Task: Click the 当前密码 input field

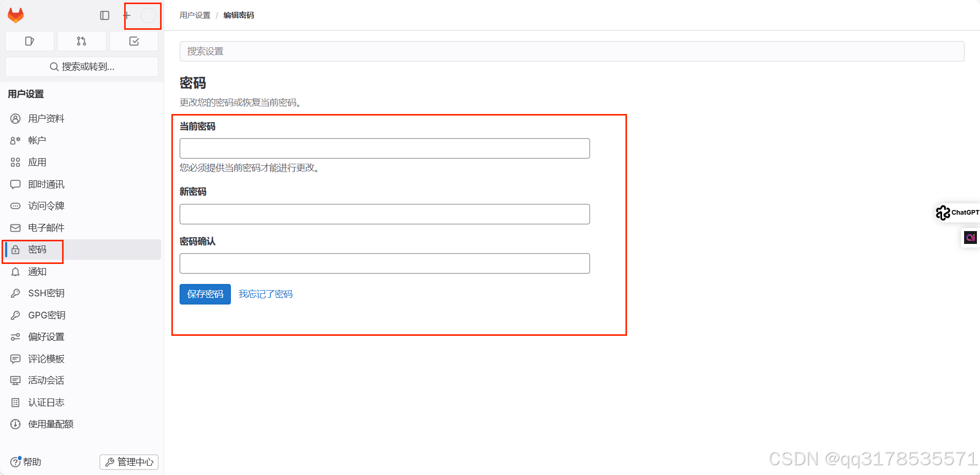Action: [385, 148]
